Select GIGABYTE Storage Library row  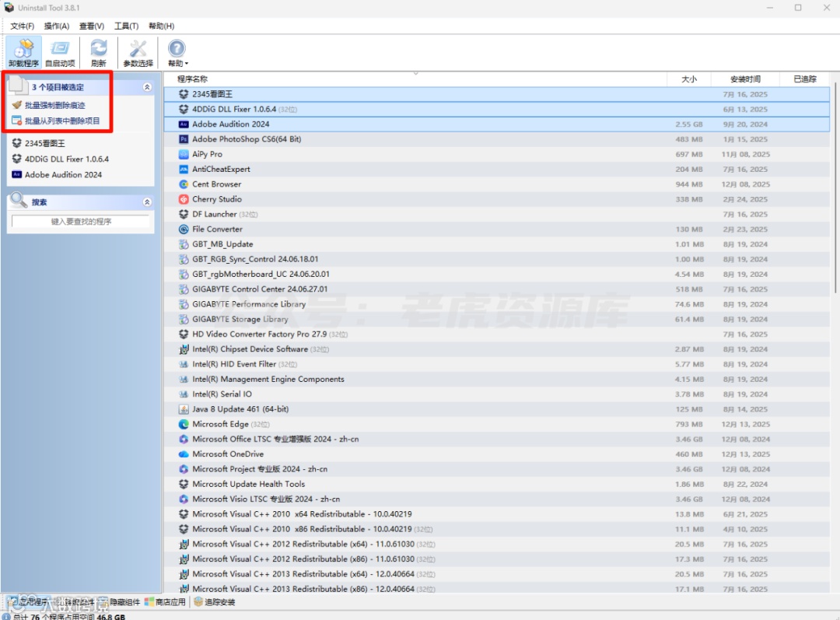[496, 320]
